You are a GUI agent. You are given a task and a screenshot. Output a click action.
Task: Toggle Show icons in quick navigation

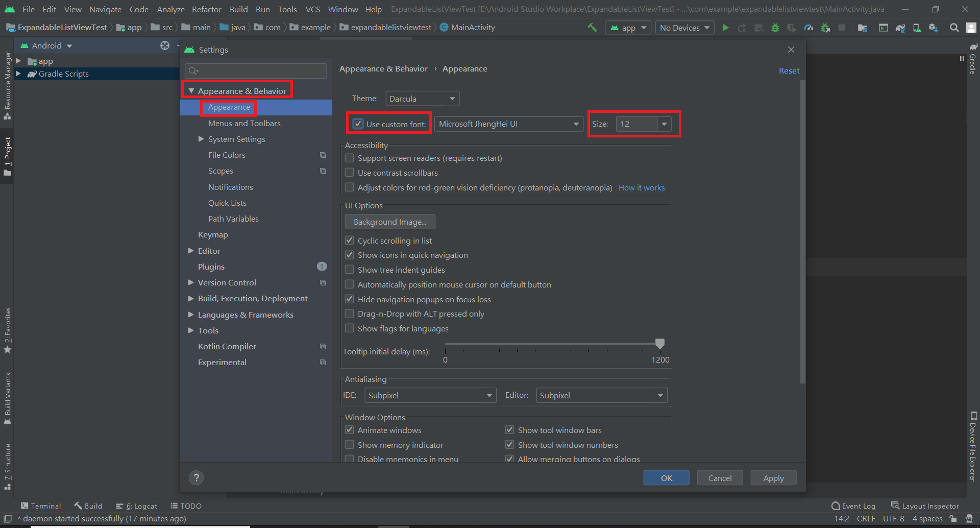pos(350,255)
